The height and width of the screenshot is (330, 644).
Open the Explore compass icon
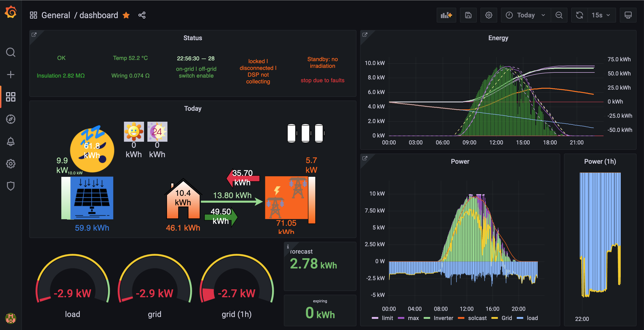[x=10, y=119]
